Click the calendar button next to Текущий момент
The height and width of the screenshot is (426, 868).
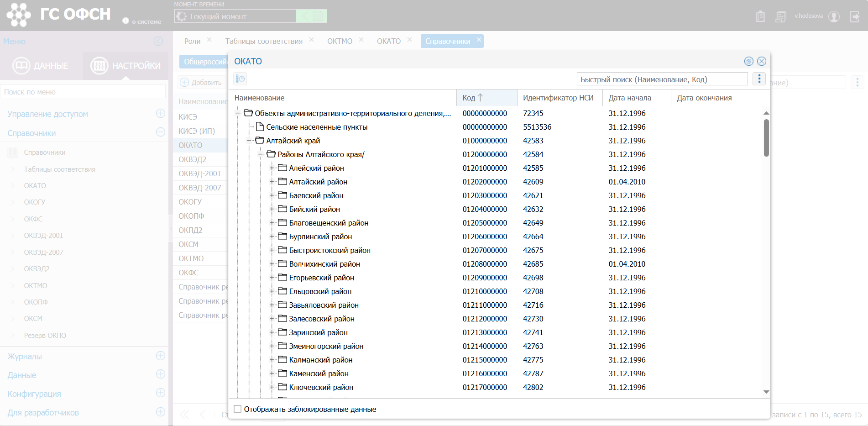[x=319, y=16]
